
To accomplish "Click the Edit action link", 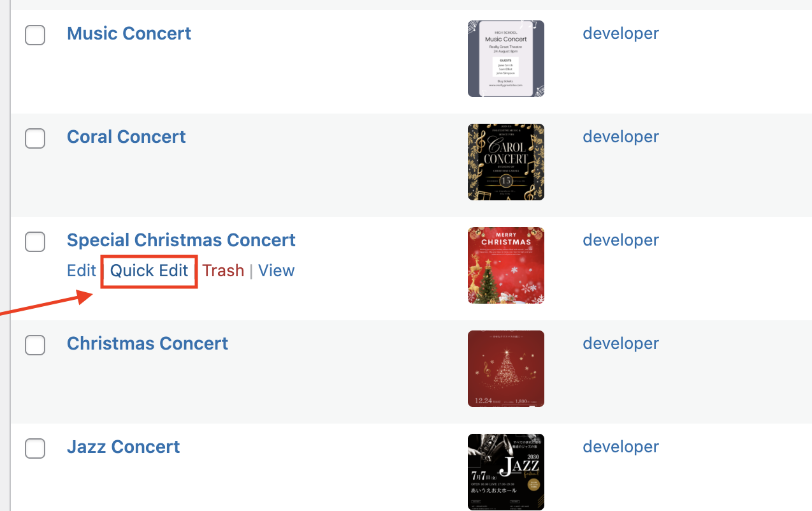I will pos(81,270).
